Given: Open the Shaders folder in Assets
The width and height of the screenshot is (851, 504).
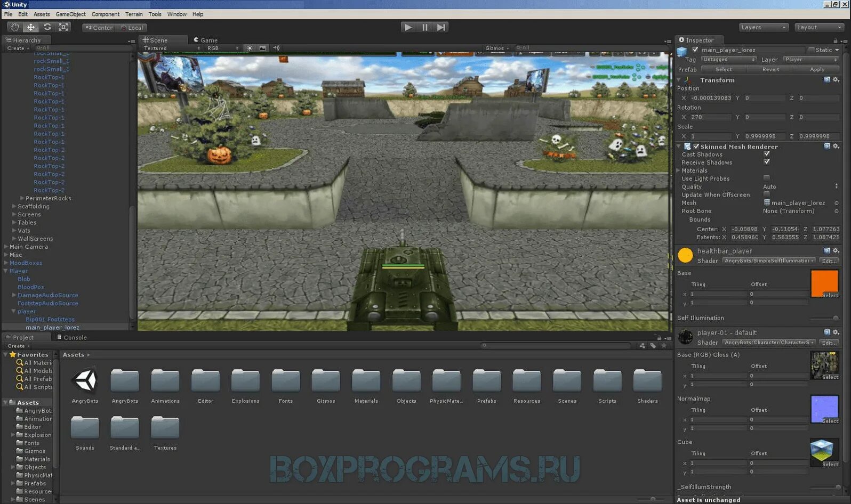Looking at the screenshot, I should pos(647,385).
